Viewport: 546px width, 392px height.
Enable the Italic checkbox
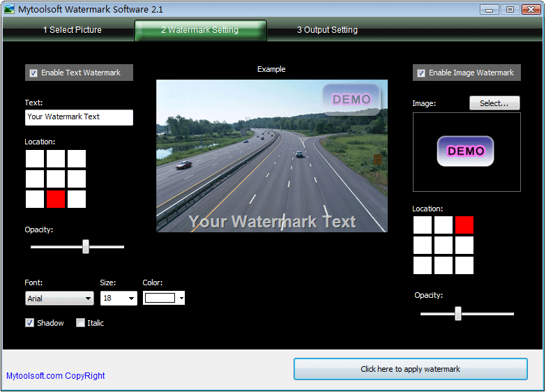80,323
